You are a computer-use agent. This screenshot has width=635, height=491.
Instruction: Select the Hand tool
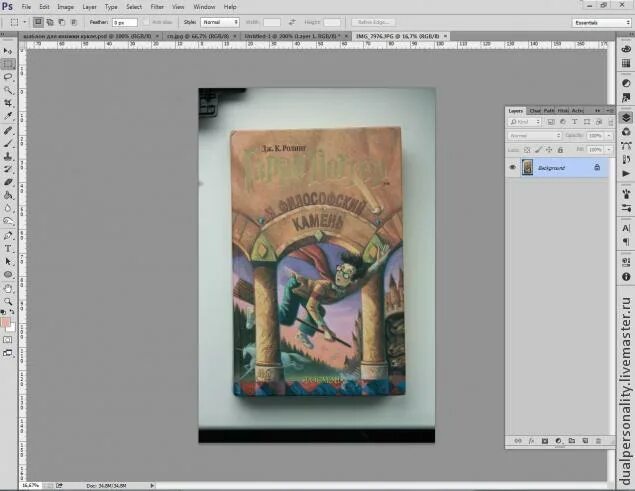[8, 289]
